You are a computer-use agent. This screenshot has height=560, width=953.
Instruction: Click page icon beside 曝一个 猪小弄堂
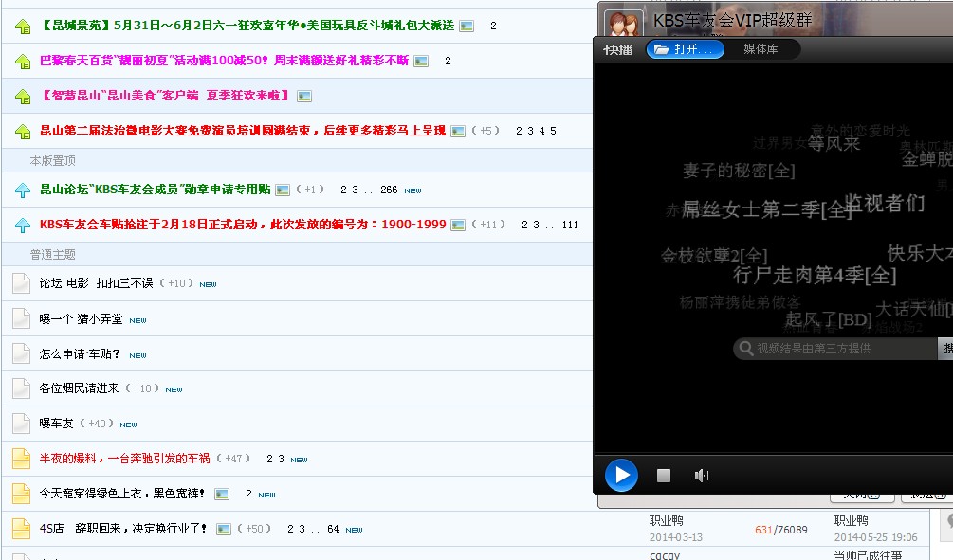pos(21,319)
